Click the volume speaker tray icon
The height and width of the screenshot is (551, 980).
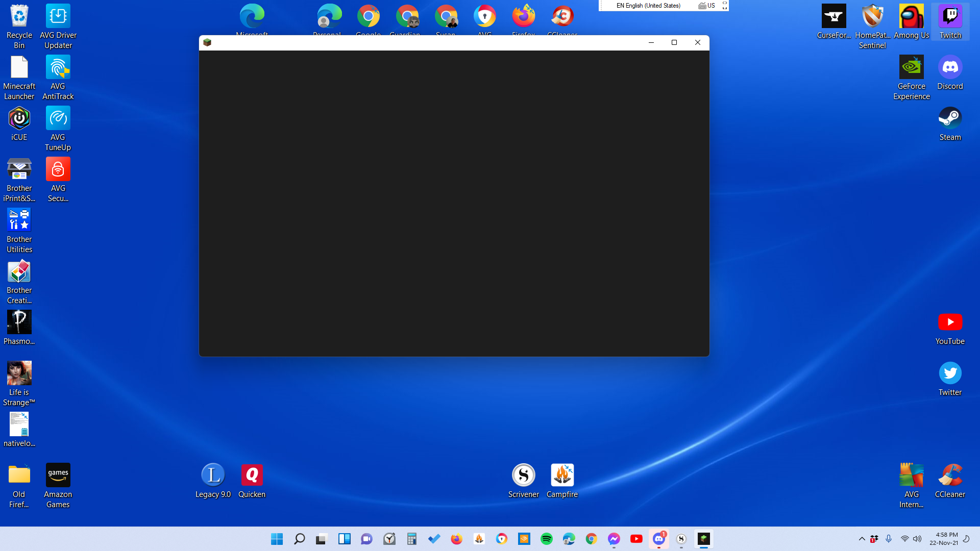click(917, 539)
